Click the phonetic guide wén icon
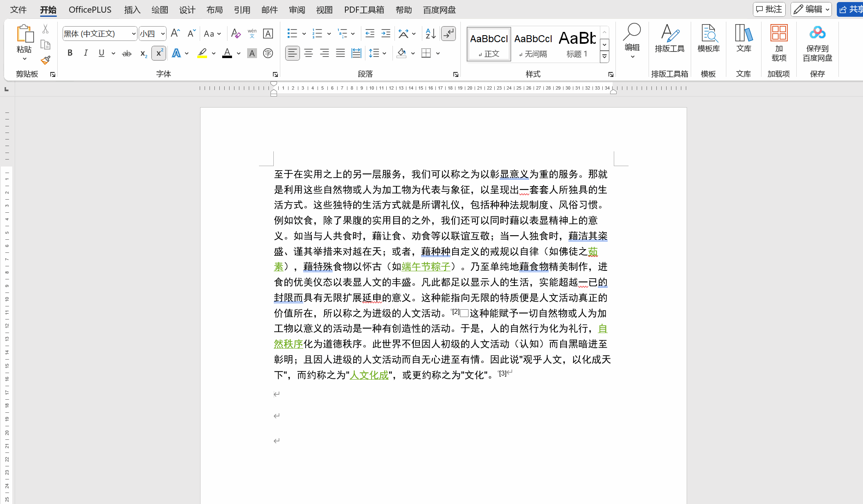The height and width of the screenshot is (504, 863). [x=252, y=34]
